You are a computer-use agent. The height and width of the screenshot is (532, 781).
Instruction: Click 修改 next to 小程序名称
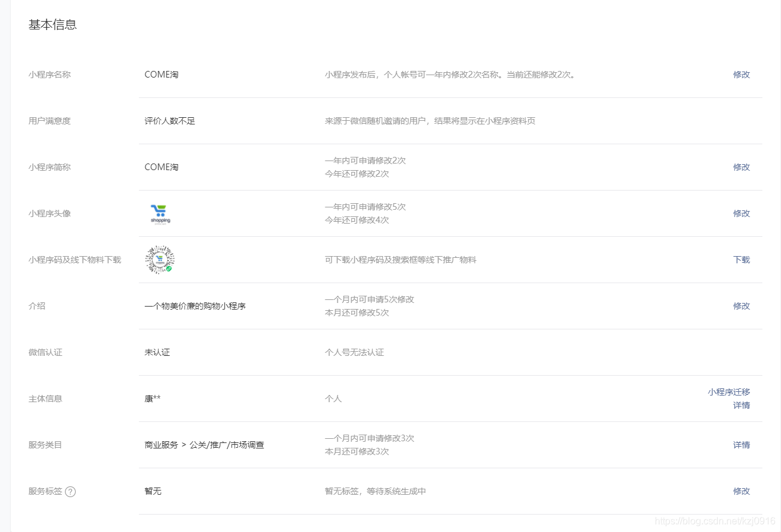[x=741, y=75]
